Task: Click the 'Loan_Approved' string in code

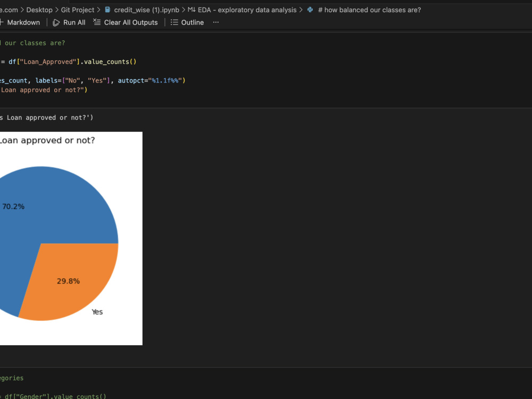Action: 48,62
